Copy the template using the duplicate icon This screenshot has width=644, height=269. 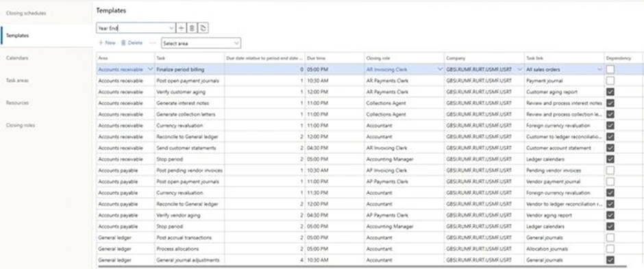(203, 28)
